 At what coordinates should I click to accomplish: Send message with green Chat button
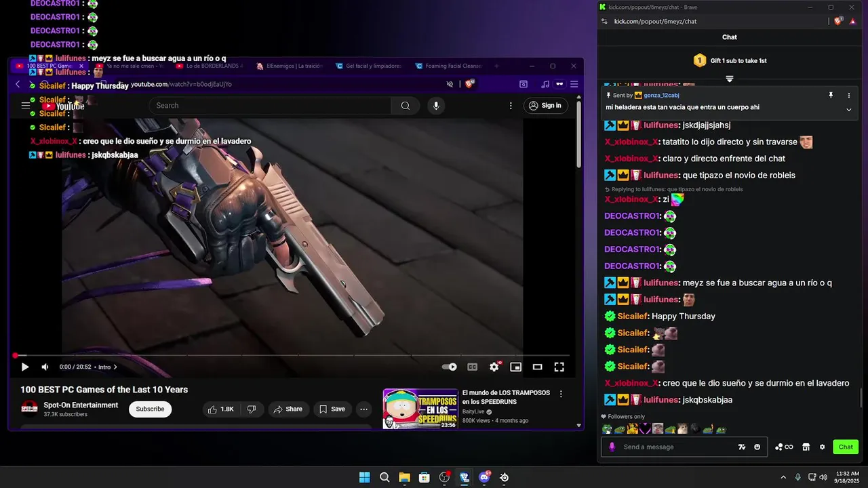pyautogui.click(x=846, y=447)
